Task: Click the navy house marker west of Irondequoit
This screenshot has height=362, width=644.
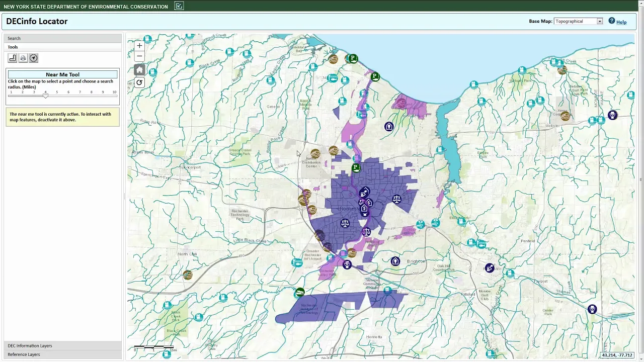Action: [389, 126]
